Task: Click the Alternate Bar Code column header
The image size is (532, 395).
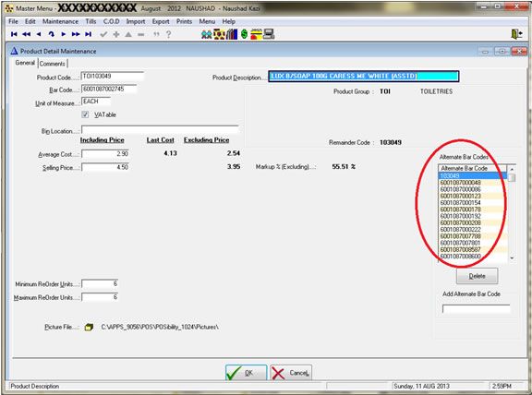Action: tap(473, 168)
